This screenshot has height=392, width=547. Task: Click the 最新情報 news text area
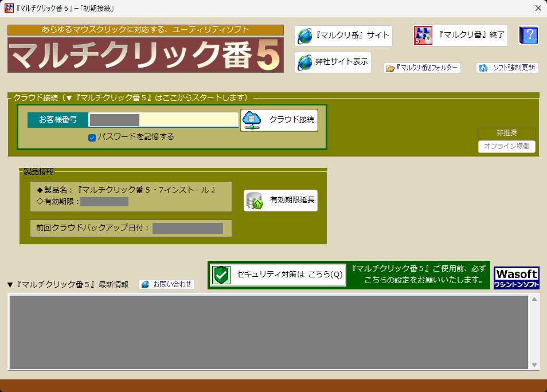tap(268, 332)
